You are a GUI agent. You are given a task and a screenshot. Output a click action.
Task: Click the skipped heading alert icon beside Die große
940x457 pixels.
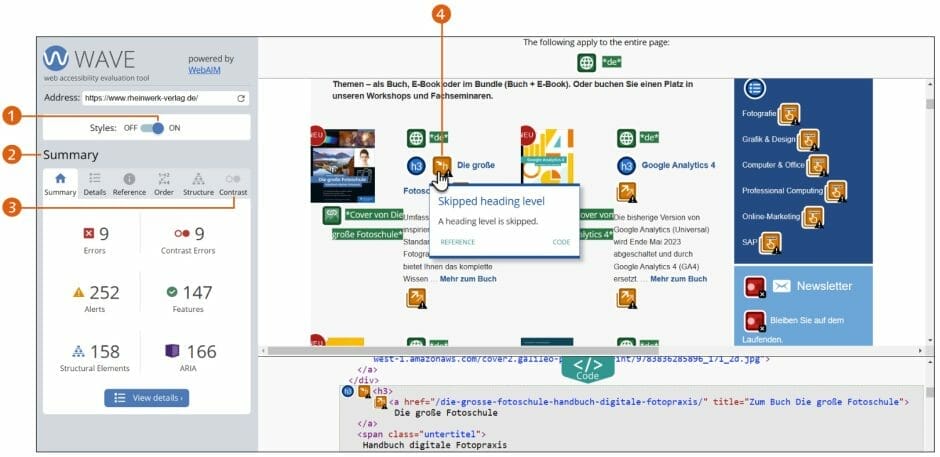pyautogui.click(x=442, y=166)
